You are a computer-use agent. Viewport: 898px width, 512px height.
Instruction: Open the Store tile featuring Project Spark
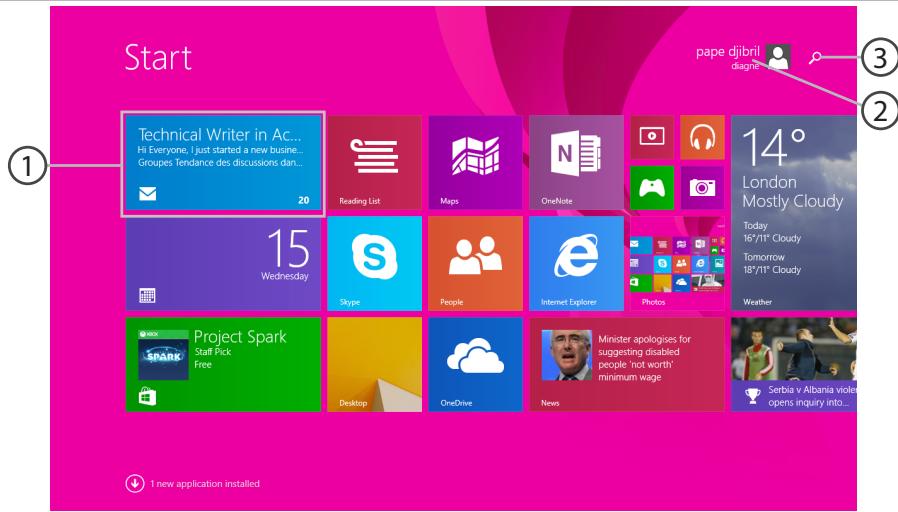click(223, 365)
